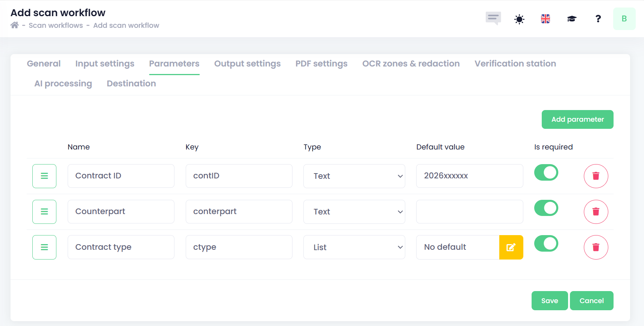The image size is (644, 326).
Task: Click the Counterpart default value field
Action: click(x=469, y=212)
